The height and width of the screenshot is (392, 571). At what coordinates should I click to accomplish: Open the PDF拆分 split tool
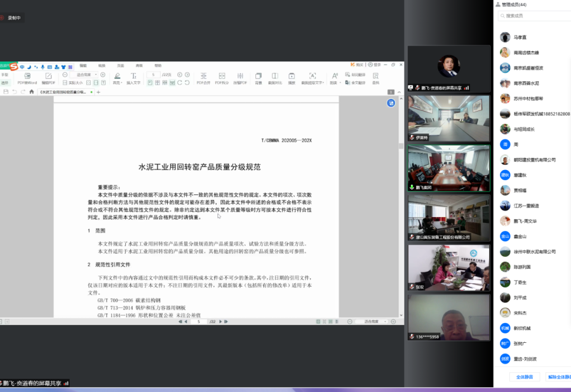(222, 77)
